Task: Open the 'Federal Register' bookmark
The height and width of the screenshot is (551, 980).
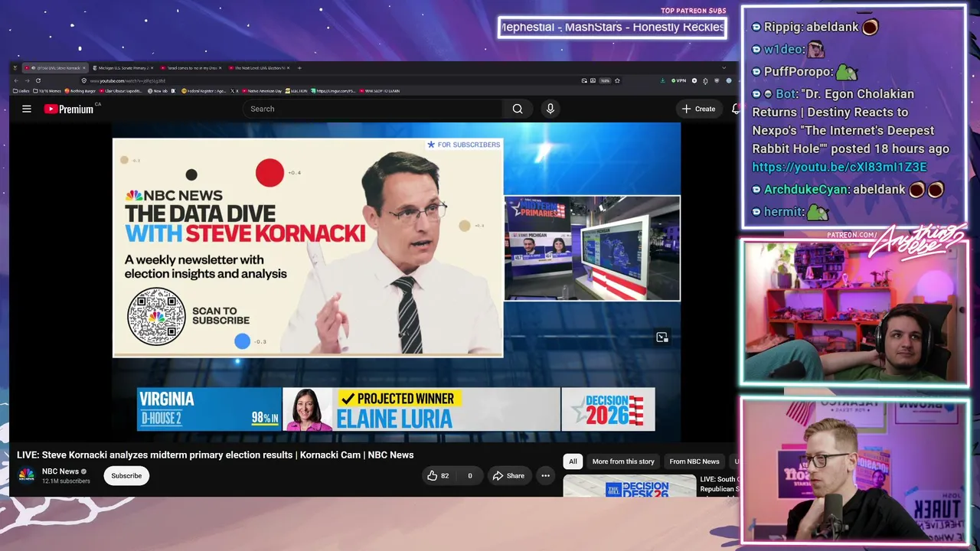Action: [203, 91]
